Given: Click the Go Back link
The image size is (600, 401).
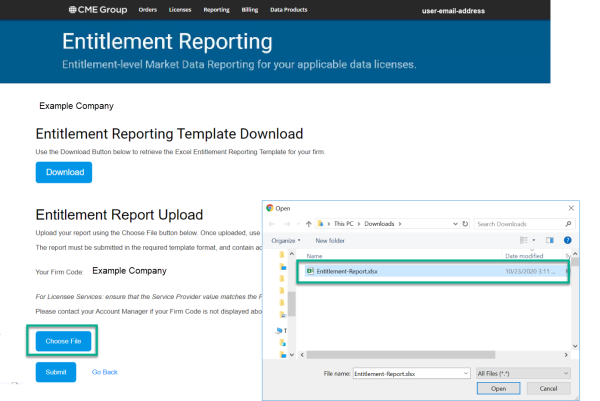Looking at the screenshot, I should pos(105,372).
